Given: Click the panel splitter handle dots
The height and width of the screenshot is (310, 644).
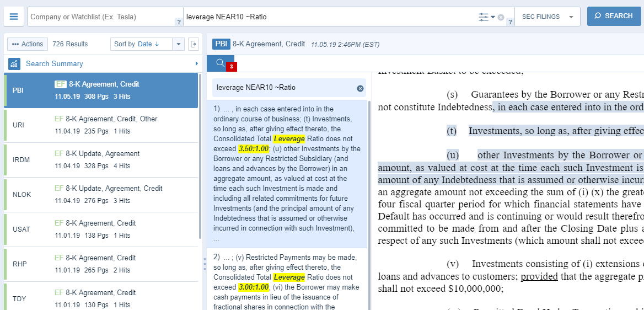Looking at the screenshot, I should pos(205,264).
